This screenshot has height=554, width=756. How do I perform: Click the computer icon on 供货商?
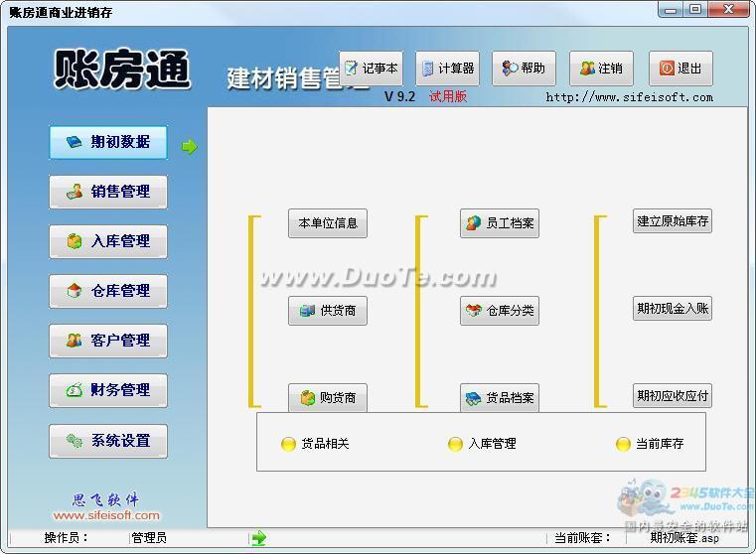click(307, 311)
